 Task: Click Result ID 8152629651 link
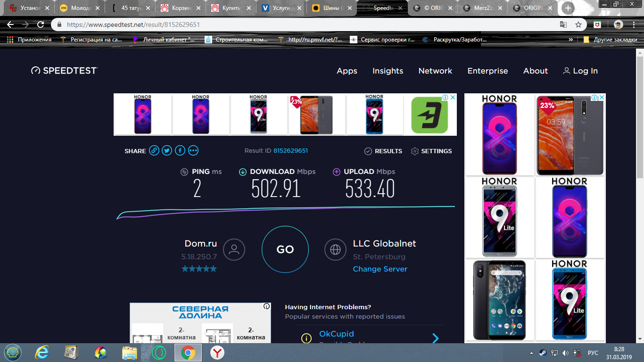(x=290, y=151)
